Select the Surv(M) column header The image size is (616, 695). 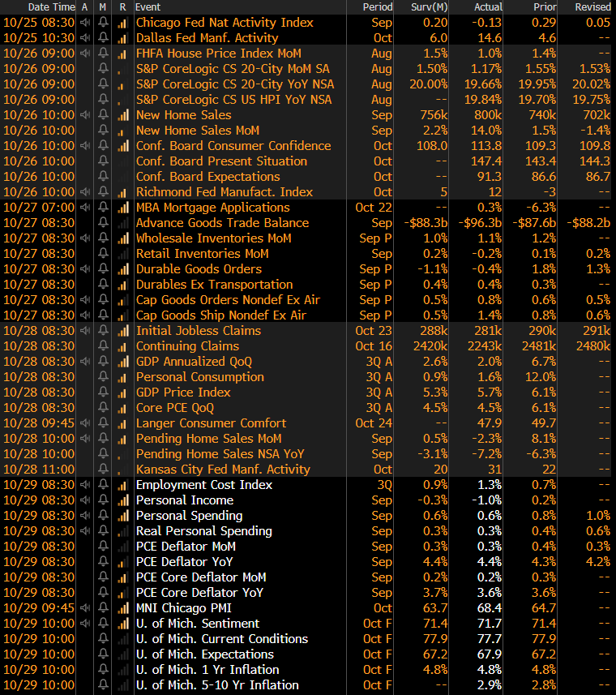click(x=425, y=6)
